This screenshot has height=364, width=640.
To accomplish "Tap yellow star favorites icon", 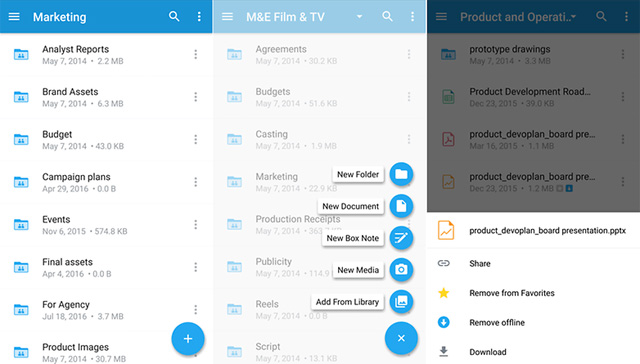I will point(444,293).
